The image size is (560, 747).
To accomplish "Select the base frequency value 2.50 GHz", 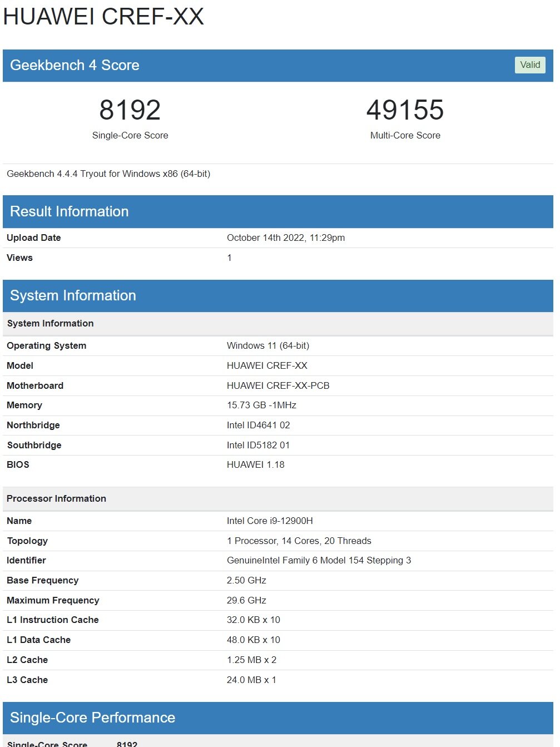I will tap(246, 580).
